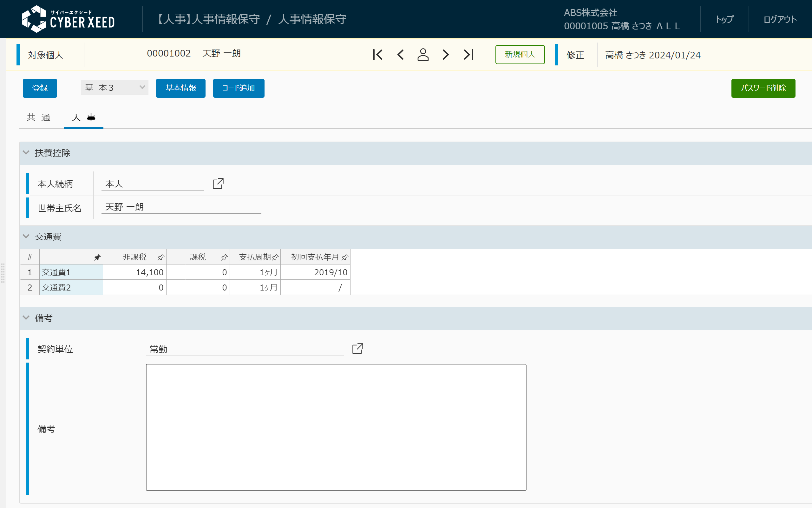Jump to the first employee record
Viewport: 812px width, 508px height.
pos(377,55)
